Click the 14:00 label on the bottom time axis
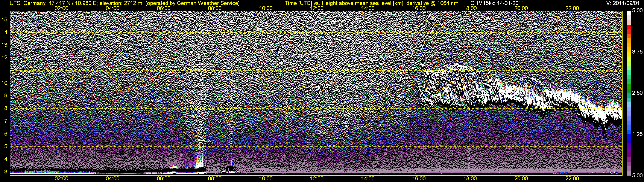Image resolution: width=644 pixels, height=182 pixels. [x=368, y=179]
